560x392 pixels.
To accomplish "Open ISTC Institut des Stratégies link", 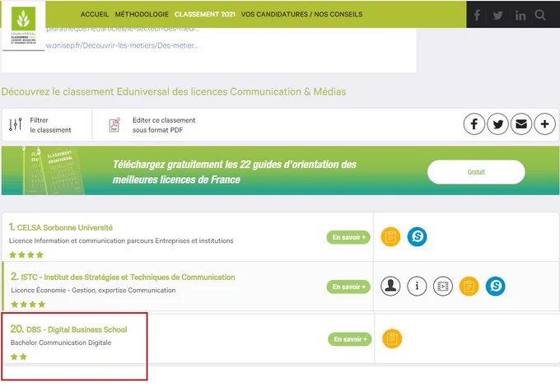I will click(128, 277).
